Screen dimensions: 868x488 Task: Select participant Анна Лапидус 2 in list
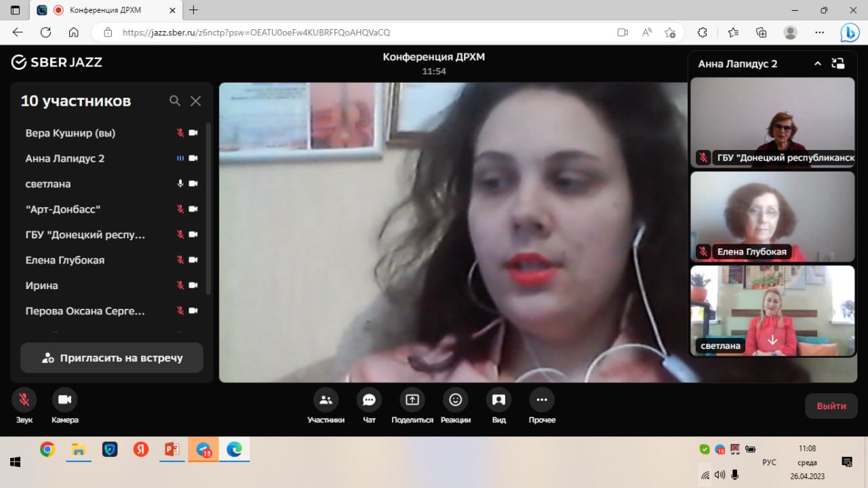point(65,158)
